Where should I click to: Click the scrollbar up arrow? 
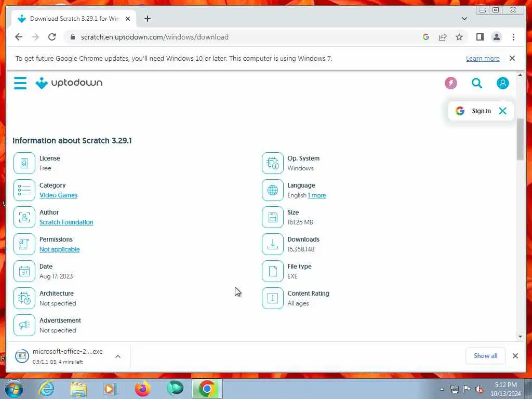pyautogui.click(x=520, y=75)
